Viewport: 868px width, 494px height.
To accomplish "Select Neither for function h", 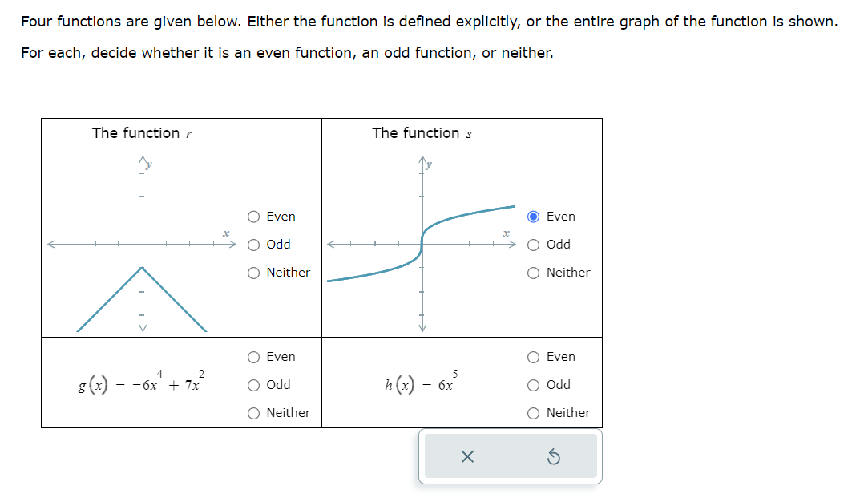I will 533,413.
